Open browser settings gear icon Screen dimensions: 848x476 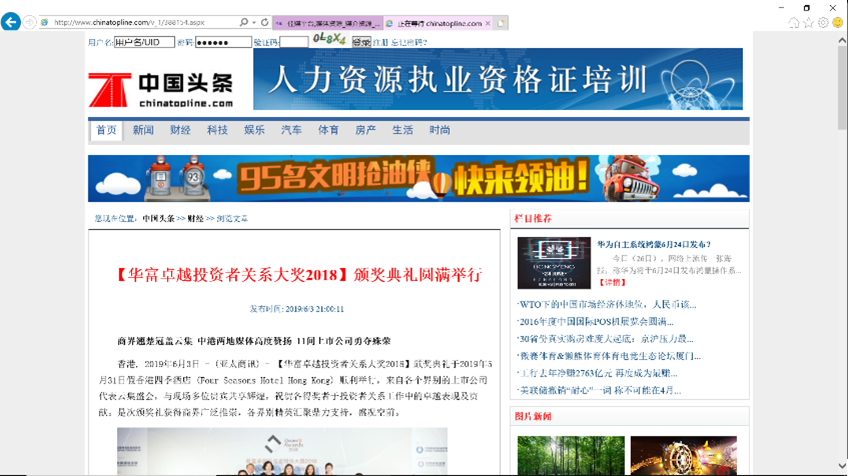coord(823,23)
